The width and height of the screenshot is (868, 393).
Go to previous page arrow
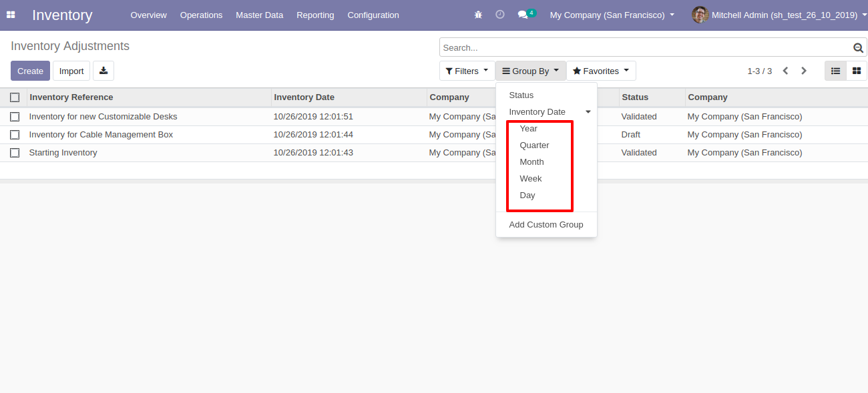pyautogui.click(x=786, y=71)
